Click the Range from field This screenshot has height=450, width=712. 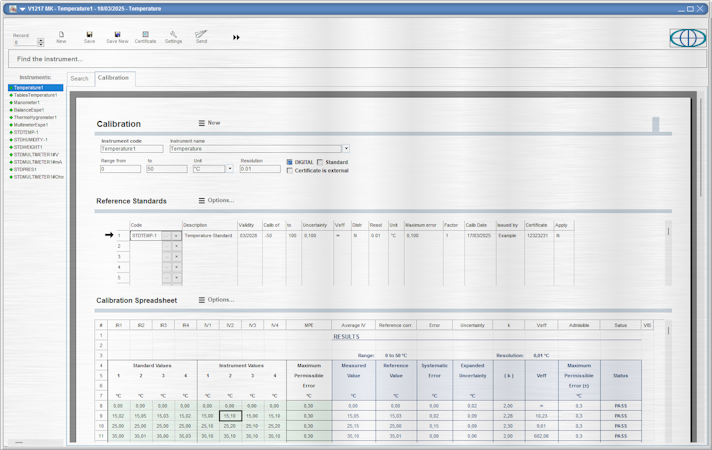click(x=120, y=169)
